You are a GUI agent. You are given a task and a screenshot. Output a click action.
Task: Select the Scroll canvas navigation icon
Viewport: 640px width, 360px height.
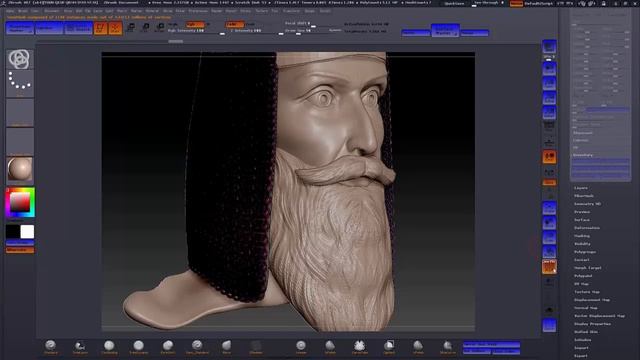549,68
